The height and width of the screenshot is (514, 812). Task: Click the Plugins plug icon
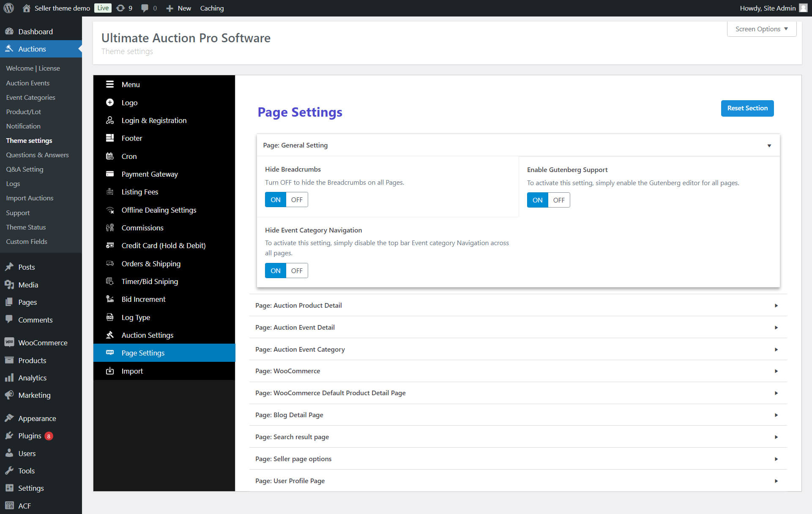click(9, 435)
